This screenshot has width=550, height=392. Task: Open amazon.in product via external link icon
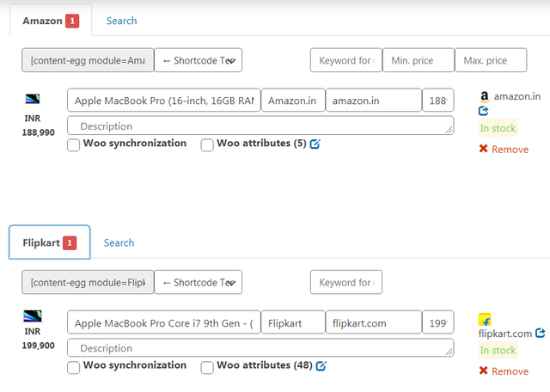coord(483,111)
